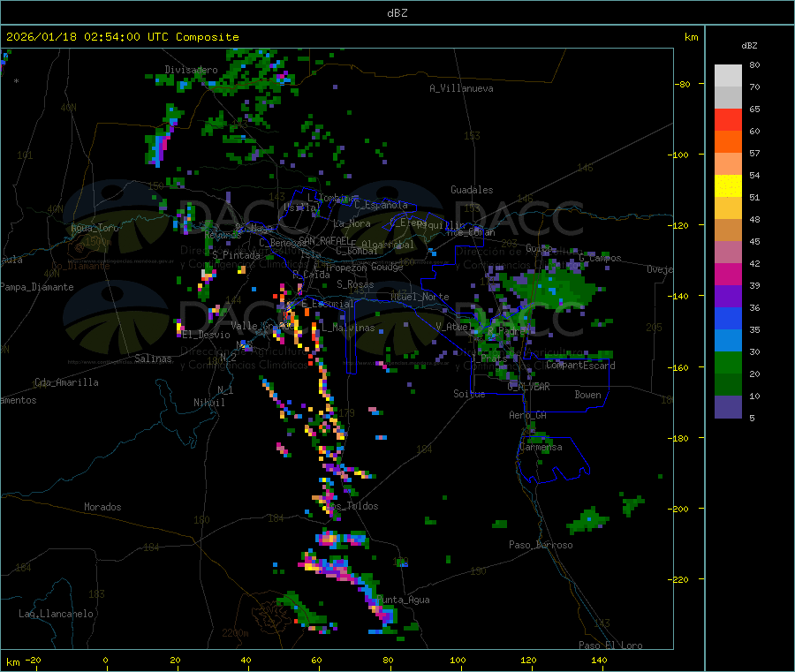Click the La_Nora location label
795x672 pixels.
pyautogui.click(x=352, y=223)
